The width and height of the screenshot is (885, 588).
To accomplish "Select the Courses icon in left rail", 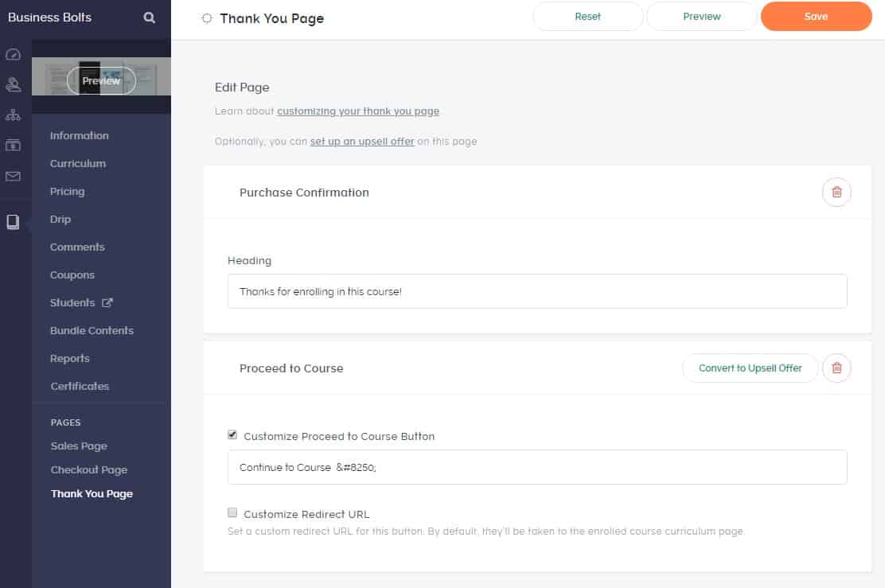I will 13,222.
